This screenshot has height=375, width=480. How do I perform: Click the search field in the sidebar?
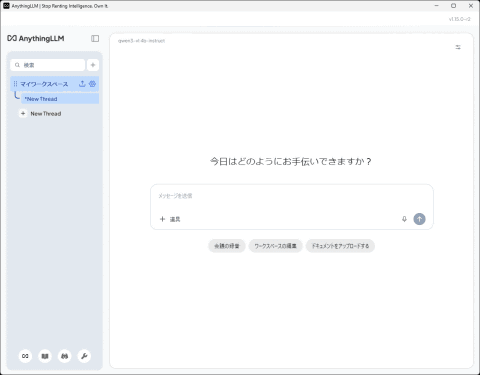(48, 65)
